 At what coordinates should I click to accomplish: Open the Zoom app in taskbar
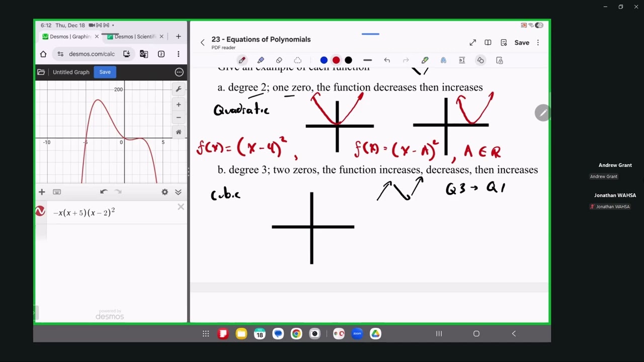pyautogui.click(x=357, y=334)
